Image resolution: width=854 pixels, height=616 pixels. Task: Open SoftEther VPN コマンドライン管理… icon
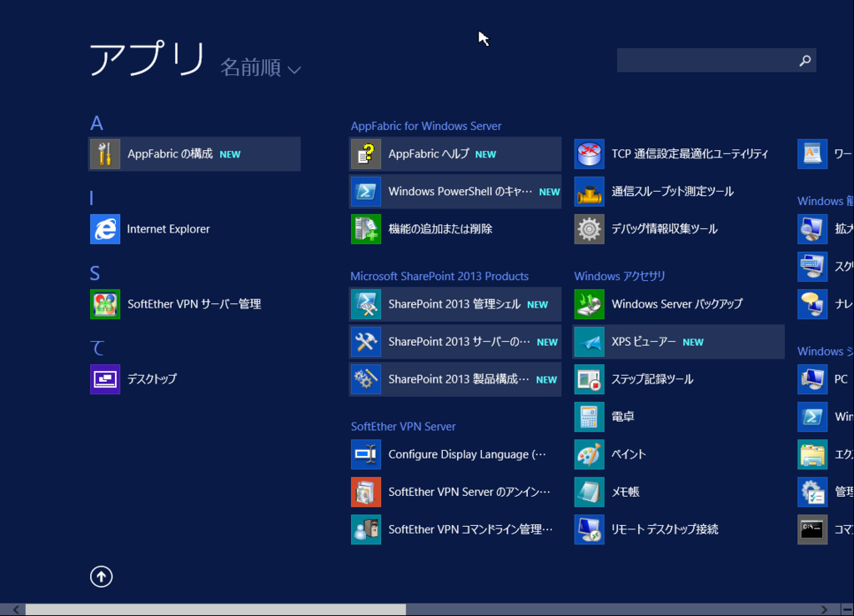[x=366, y=529]
